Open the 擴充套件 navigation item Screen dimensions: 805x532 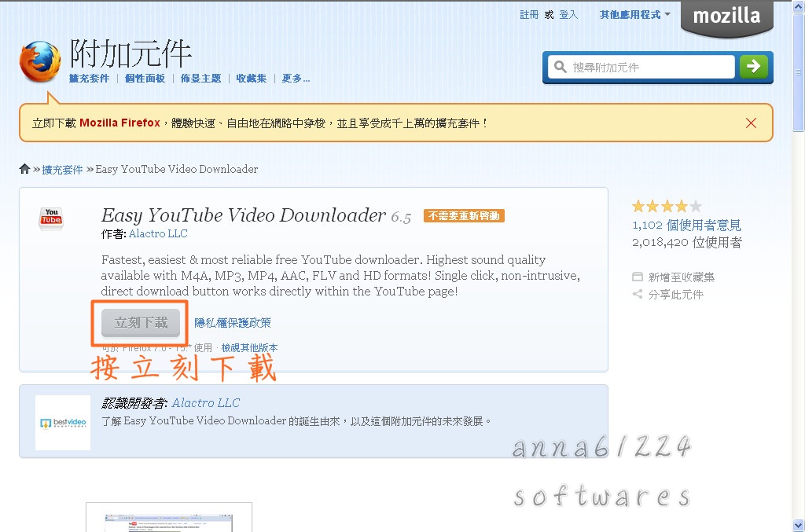point(90,79)
